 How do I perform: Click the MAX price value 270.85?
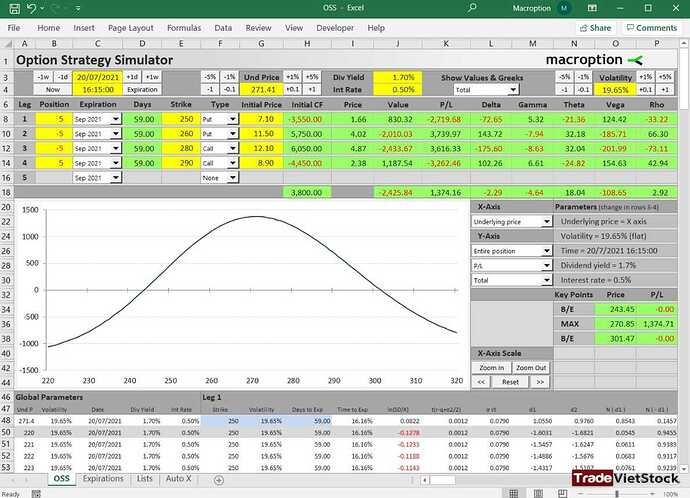(x=615, y=324)
